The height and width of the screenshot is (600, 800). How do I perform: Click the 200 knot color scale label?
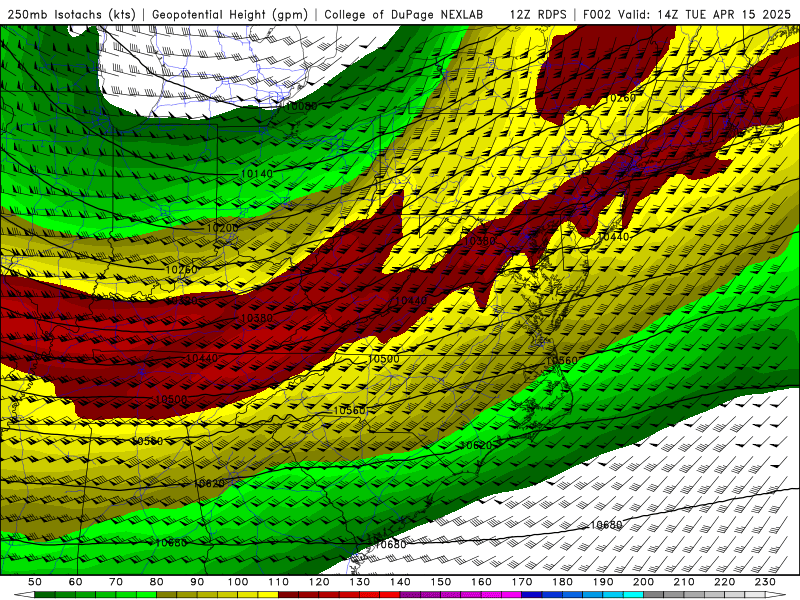(x=643, y=582)
